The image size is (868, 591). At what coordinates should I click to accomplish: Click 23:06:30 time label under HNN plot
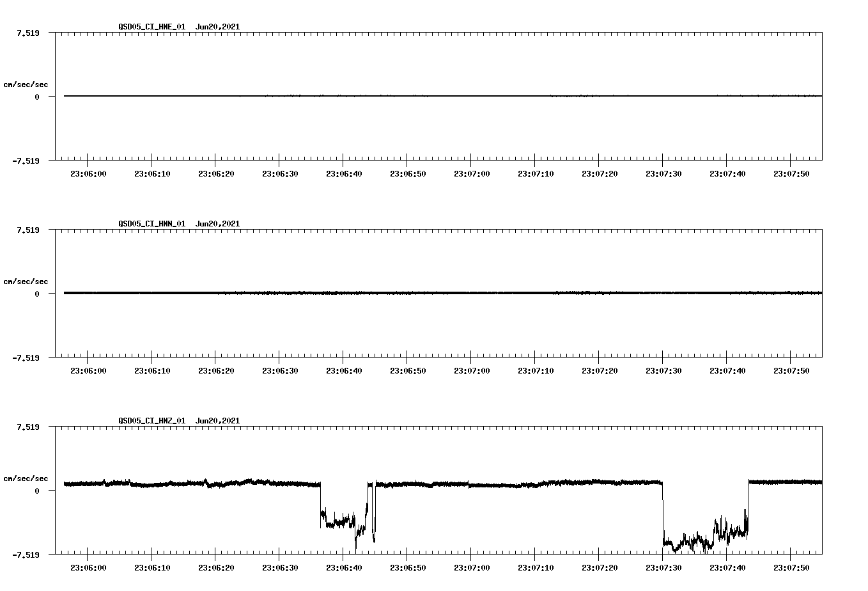coord(280,371)
